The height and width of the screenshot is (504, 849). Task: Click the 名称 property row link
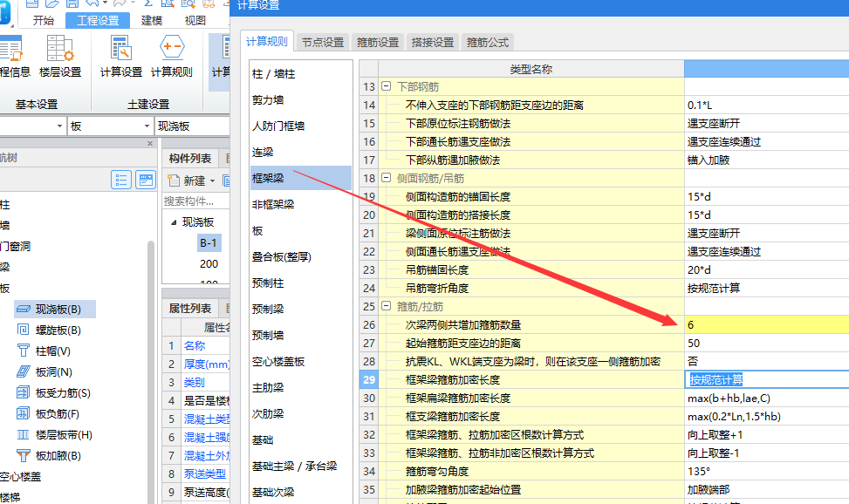point(195,346)
